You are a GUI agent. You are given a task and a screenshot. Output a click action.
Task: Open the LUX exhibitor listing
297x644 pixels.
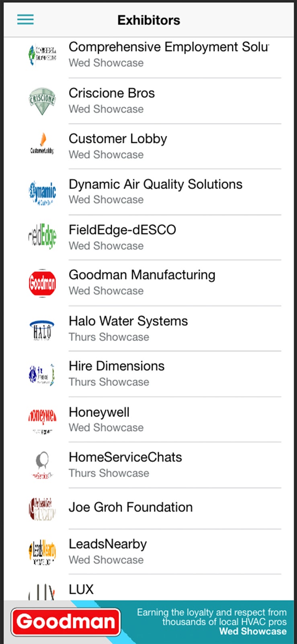(x=81, y=589)
